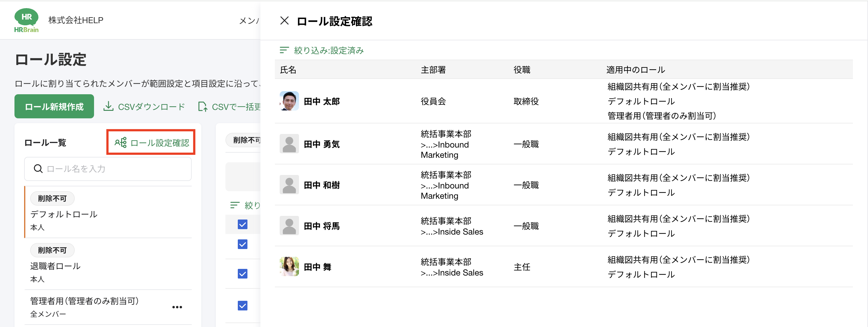Screen dimensions: 868x327
Task: Toggle the bottom checked checkbox
Action: tap(242, 305)
